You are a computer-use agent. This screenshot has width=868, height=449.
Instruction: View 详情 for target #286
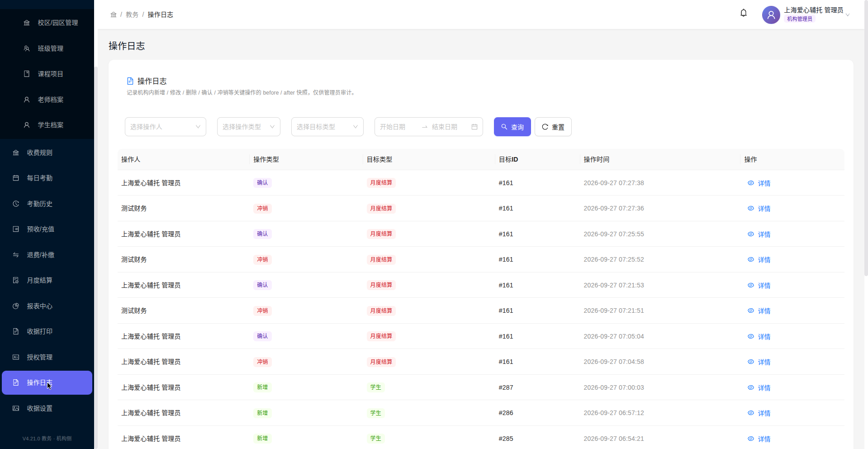click(x=759, y=413)
